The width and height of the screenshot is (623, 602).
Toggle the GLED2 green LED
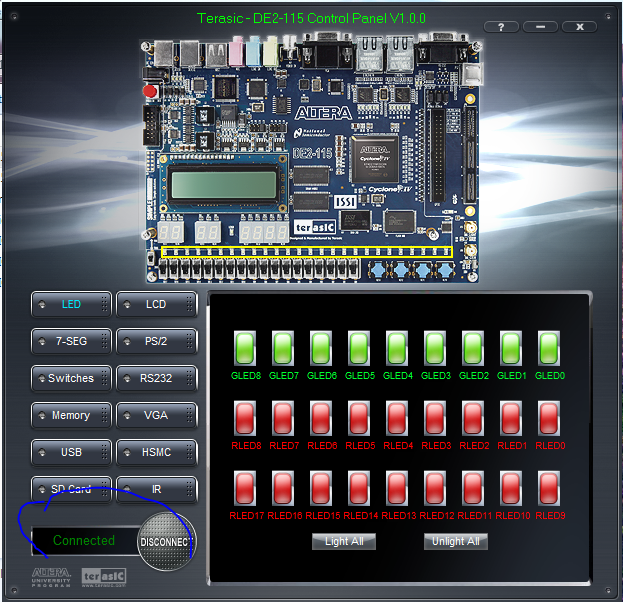[x=473, y=348]
